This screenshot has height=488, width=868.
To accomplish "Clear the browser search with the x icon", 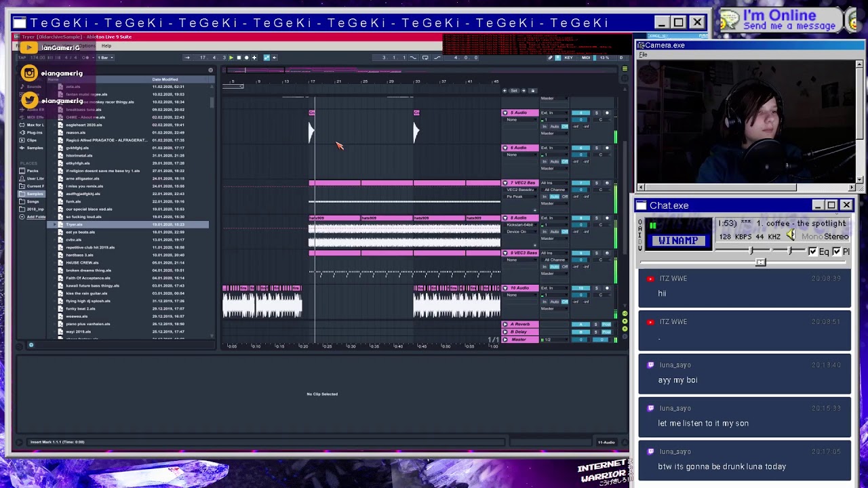I will pos(211,70).
